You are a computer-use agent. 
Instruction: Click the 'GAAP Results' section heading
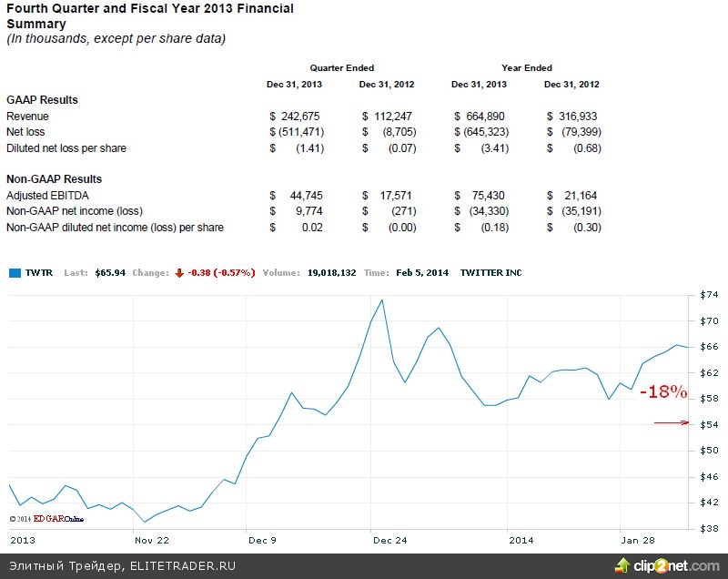point(42,100)
